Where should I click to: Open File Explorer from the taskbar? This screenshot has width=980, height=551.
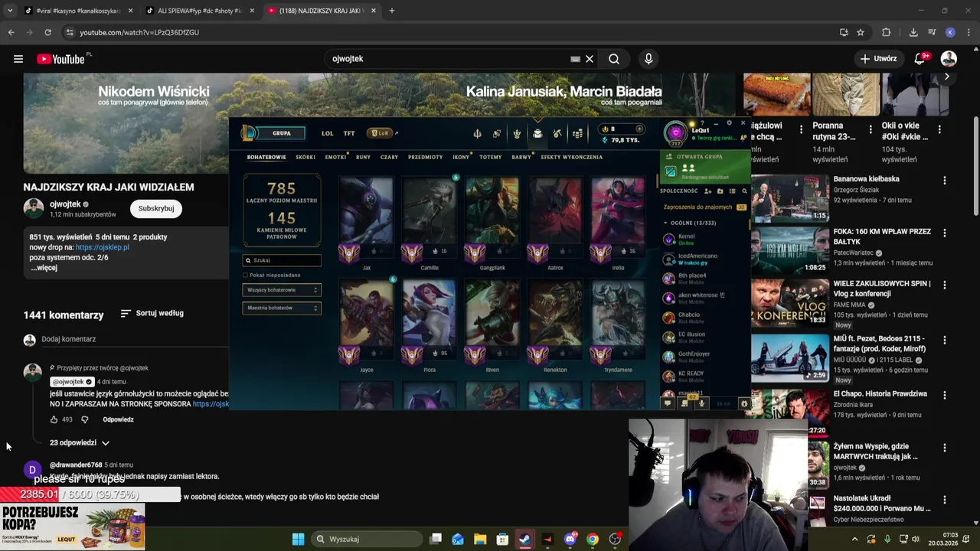tap(480, 539)
